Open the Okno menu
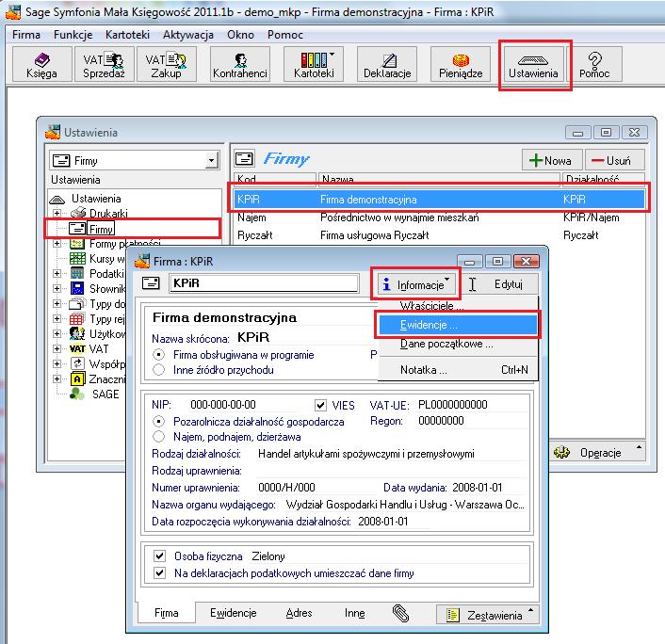665x644 pixels. (x=240, y=35)
